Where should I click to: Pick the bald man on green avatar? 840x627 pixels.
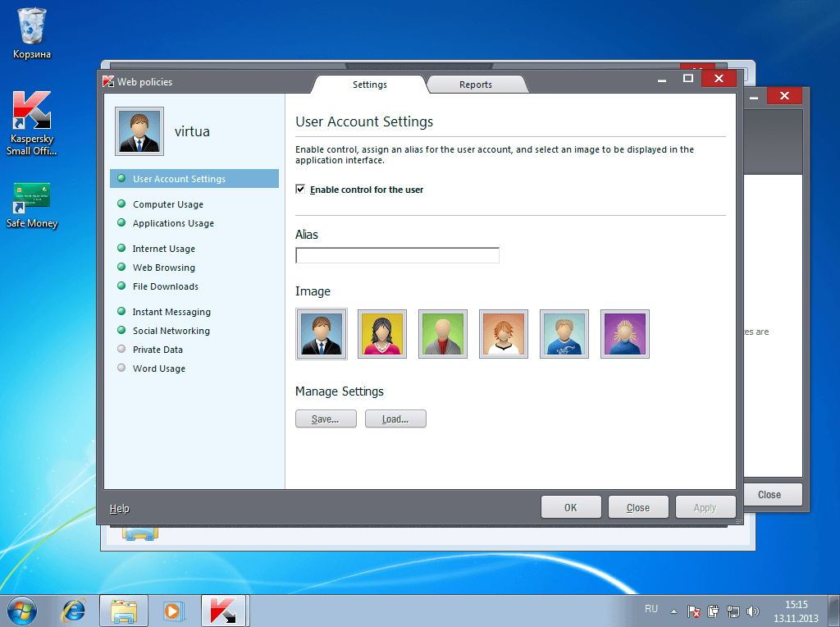point(442,334)
